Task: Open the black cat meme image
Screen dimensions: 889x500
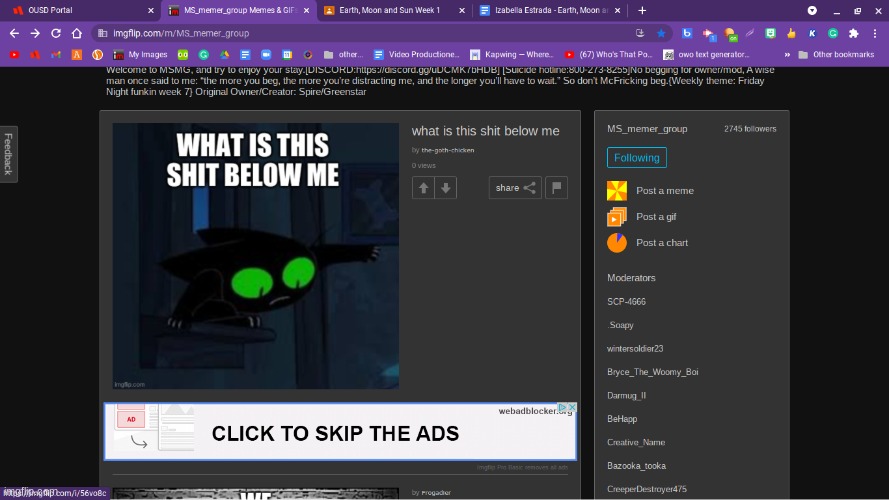Action: [256, 256]
